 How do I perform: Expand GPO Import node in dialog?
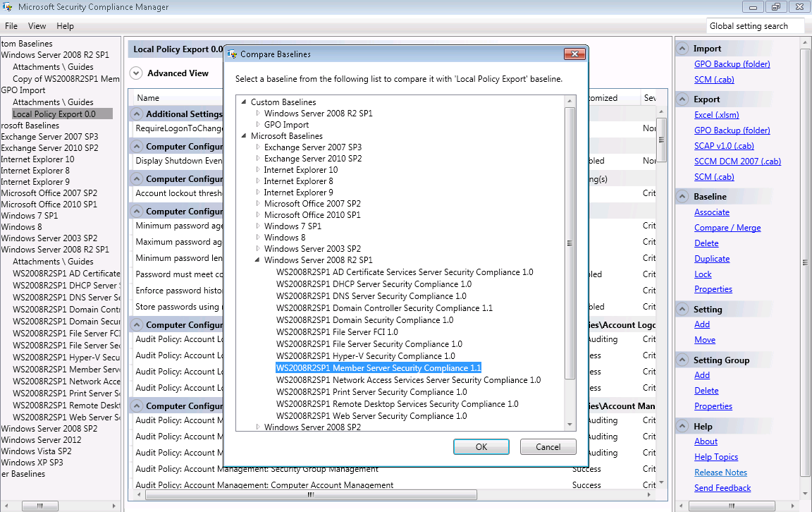click(x=258, y=124)
